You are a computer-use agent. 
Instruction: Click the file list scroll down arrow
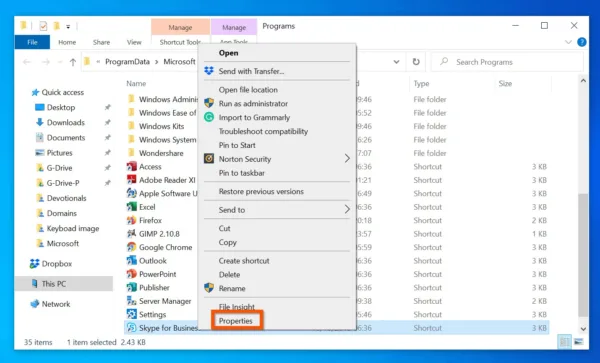tap(583, 329)
